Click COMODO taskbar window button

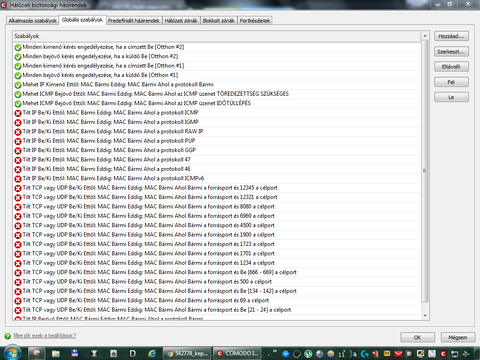238,353
